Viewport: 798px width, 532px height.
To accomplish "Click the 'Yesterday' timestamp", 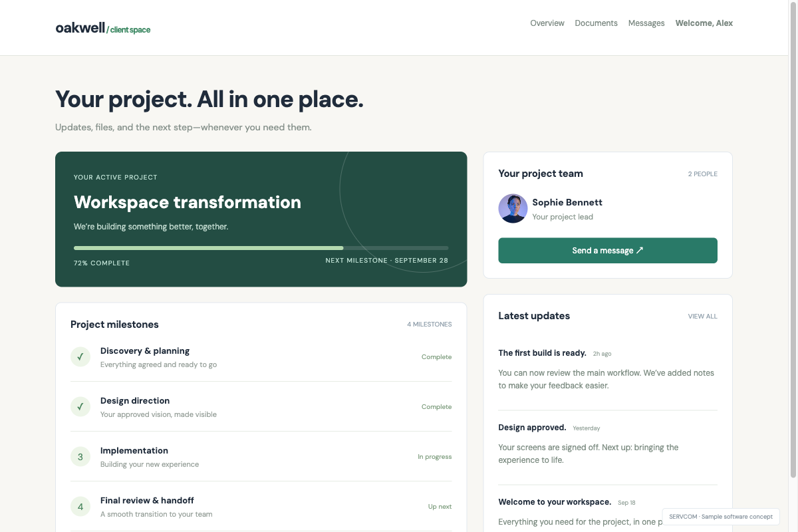I will [x=587, y=428].
